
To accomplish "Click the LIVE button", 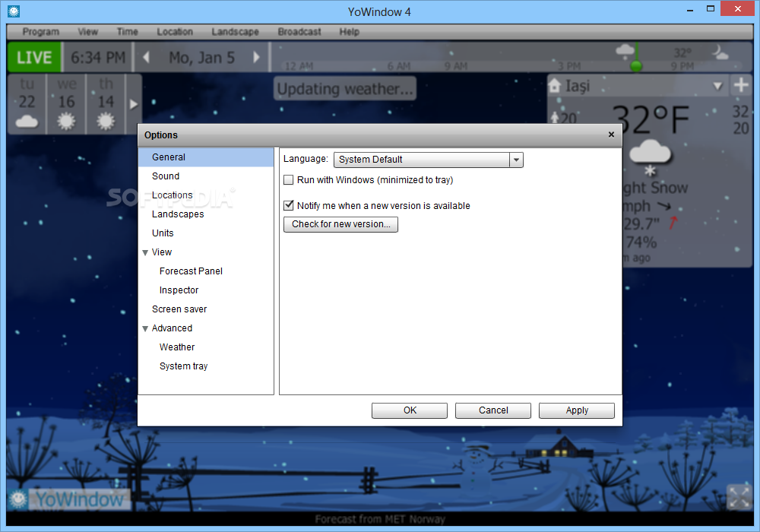I will (x=34, y=57).
